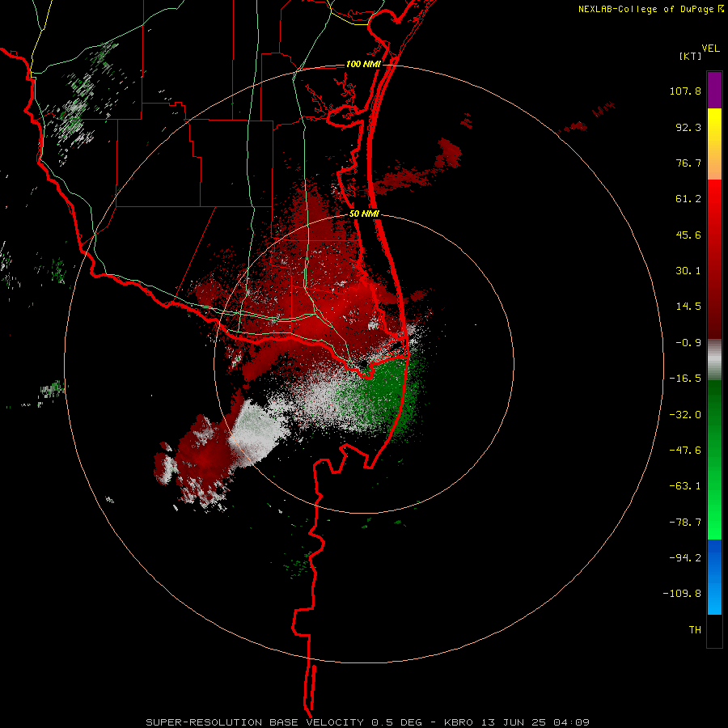Click the TH legend label
The width and height of the screenshot is (728, 728).
coord(695,630)
